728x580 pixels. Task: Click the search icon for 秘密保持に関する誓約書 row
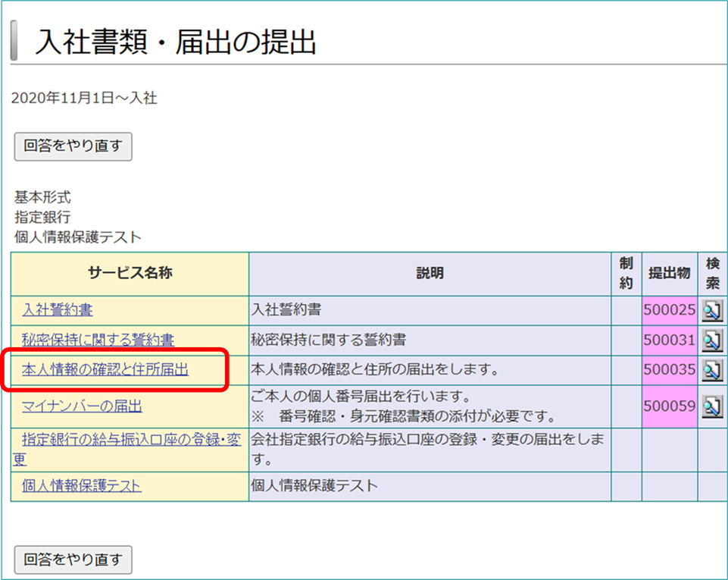711,340
